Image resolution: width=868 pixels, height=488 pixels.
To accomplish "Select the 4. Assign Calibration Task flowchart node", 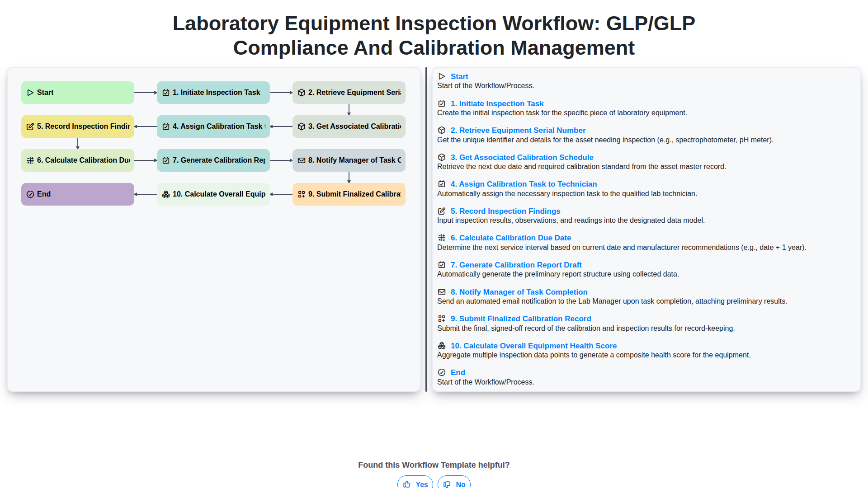I will 213,127.
